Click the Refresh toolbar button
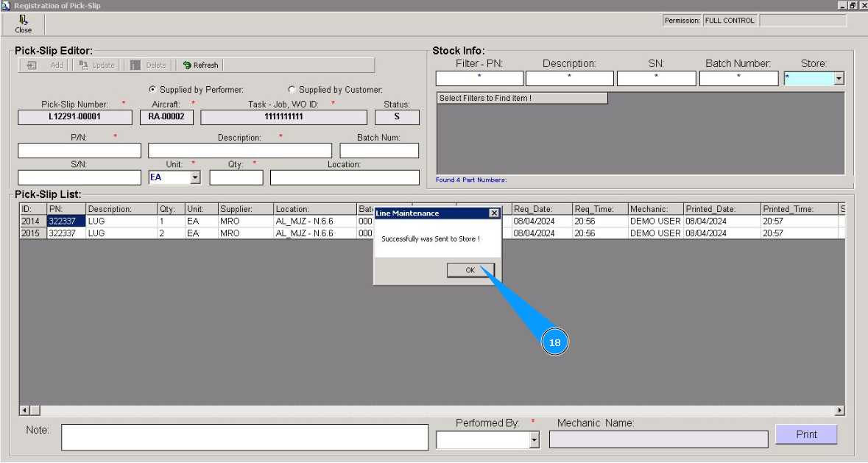Image resolution: width=868 pixels, height=463 pixels. [200, 66]
